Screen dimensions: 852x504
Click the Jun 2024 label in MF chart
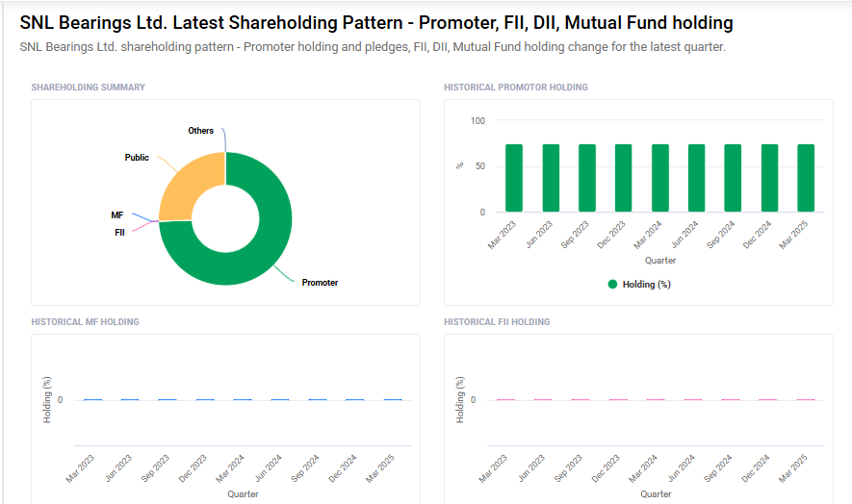(x=268, y=468)
